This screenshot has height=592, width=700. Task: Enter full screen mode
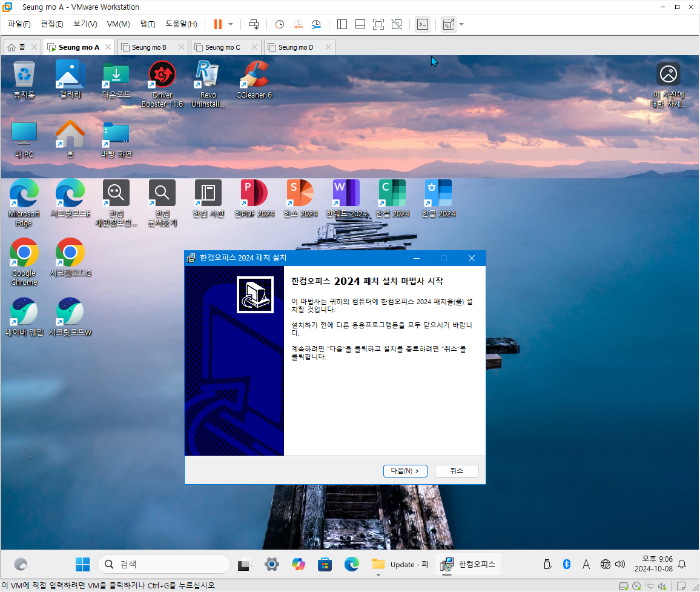coord(378,24)
